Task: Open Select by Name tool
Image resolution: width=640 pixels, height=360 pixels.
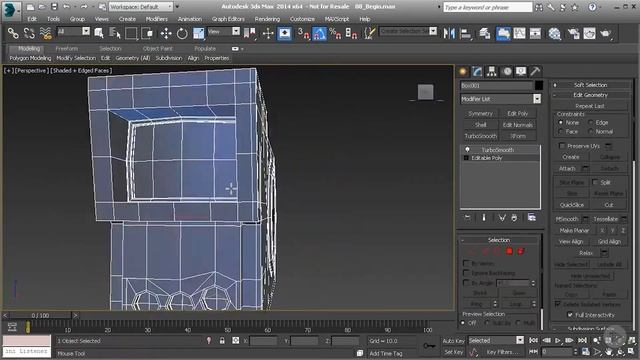Action: (115, 33)
